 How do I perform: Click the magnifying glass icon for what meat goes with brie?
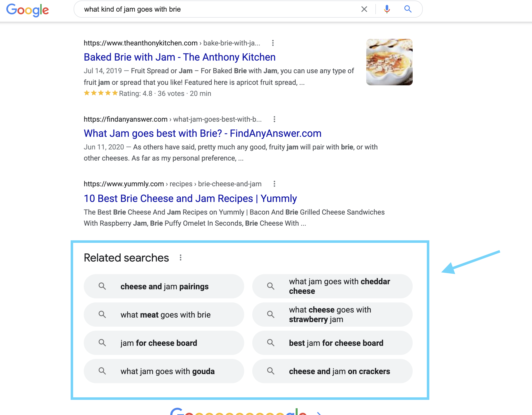102,315
